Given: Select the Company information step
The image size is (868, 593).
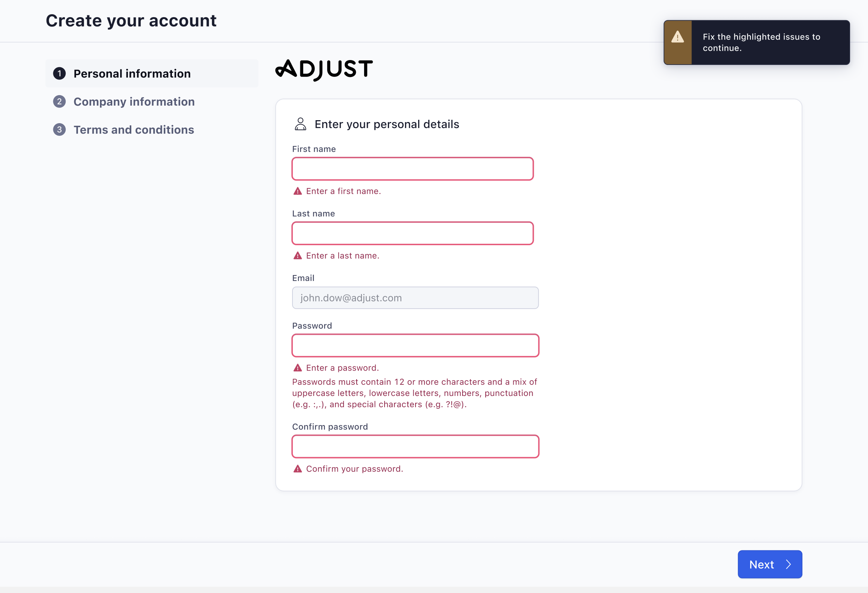Looking at the screenshot, I should click(x=134, y=101).
